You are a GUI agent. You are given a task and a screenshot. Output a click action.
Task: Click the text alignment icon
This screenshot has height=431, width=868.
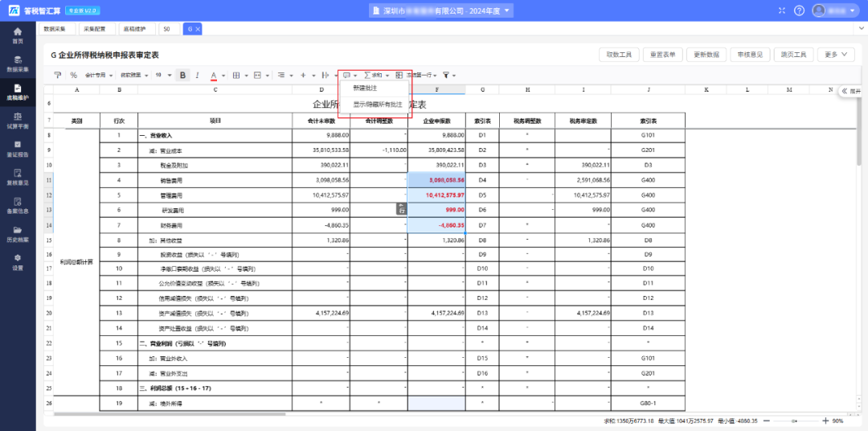[281, 76]
